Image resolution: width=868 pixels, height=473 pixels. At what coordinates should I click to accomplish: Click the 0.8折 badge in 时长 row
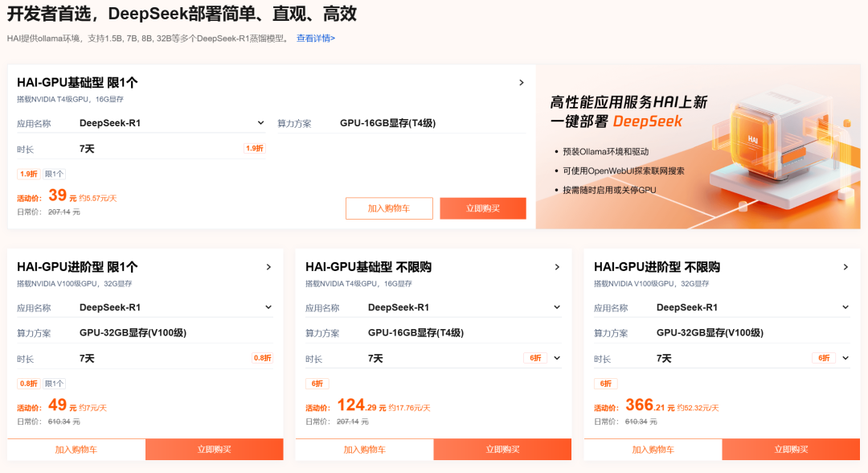[x=262, y=358]
